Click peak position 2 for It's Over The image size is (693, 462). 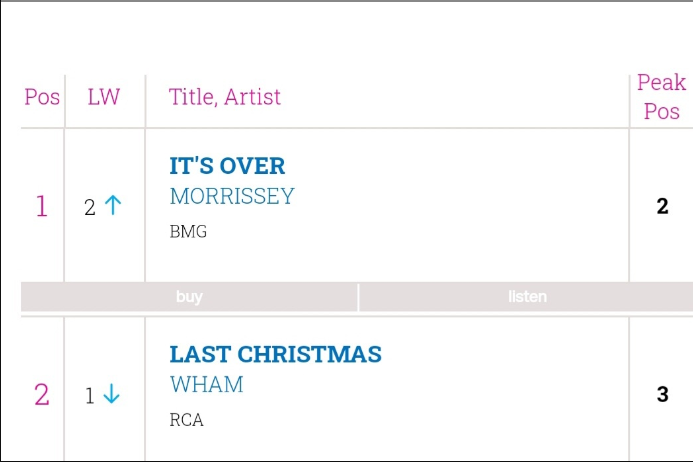coord(662,206)
